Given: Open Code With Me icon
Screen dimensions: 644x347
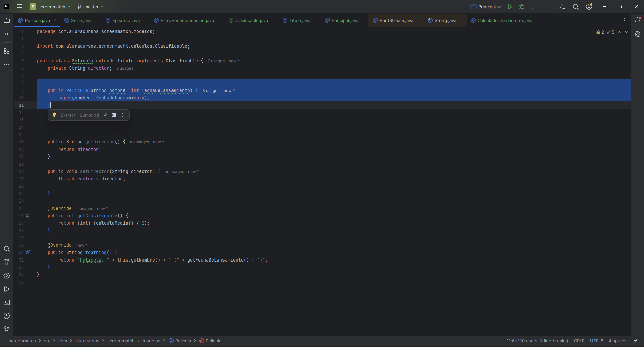Looking at the screenshot, I should pyautogui.click(x=562, y=7).
